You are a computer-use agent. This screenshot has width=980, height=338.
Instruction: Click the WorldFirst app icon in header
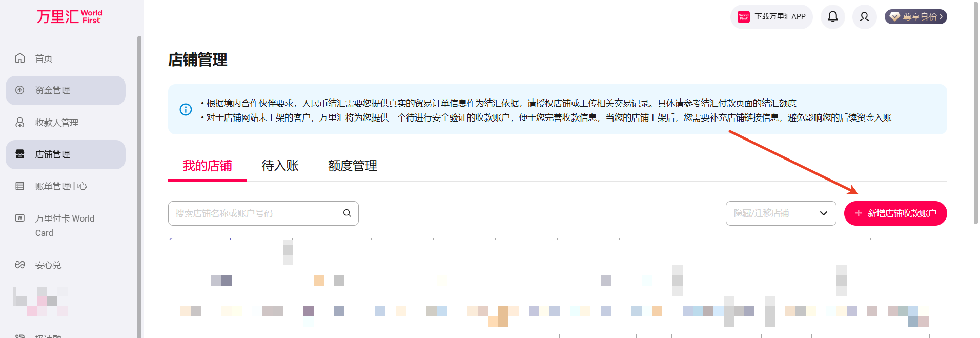[x=744, y=17]
